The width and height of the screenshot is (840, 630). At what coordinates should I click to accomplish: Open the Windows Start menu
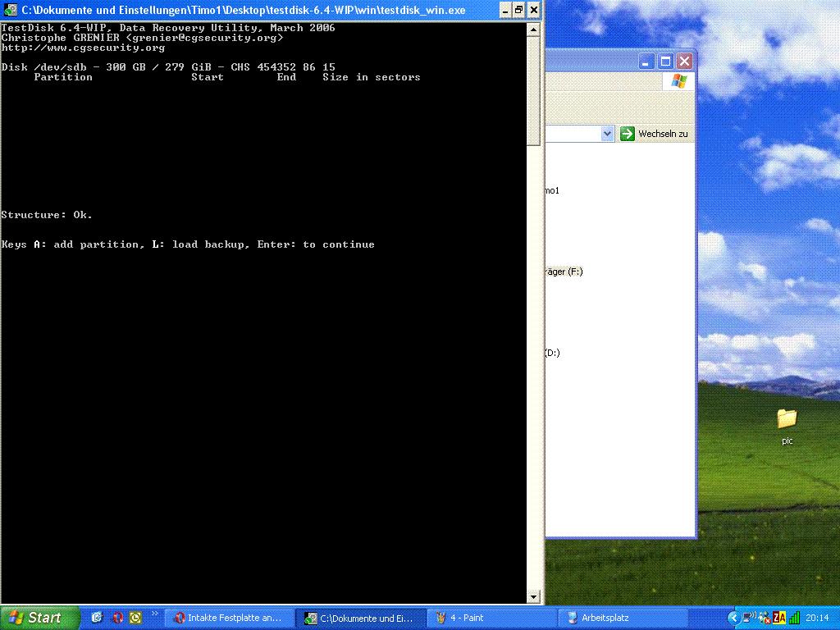[x=39, y=618]
